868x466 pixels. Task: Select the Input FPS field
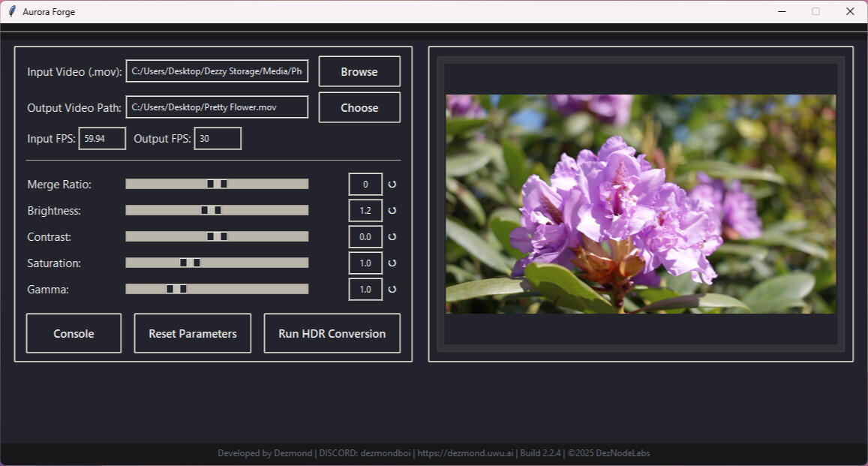[x=102, y=139]
